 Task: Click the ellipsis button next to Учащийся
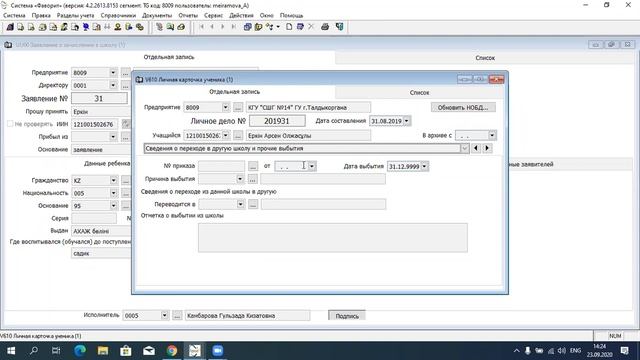[x=238, y=136]
